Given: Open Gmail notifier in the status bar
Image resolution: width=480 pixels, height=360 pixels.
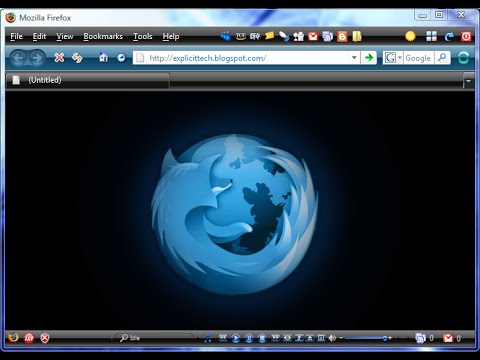Looking at the screenshot, I should point(452,338).
